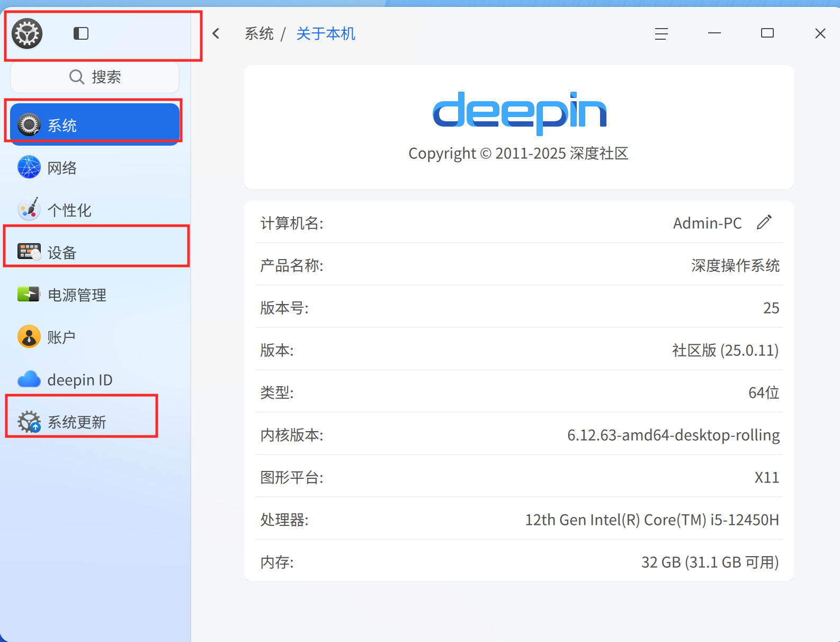Click the 深度操作系统 product name value
The width and height of the screenshot is (840, 642).
click(736, 265)
